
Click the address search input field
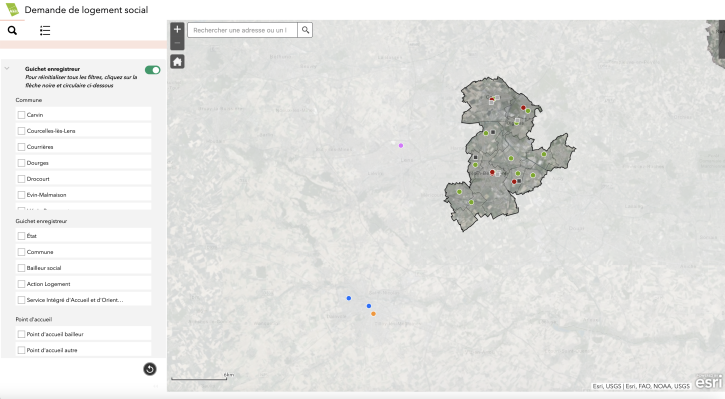pos(242,30)
